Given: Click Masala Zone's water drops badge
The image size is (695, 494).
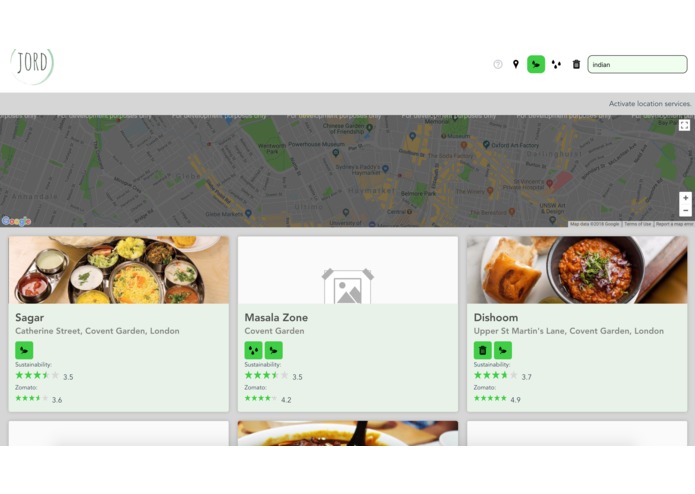Looking at the screenshot, I should click(254, 350).
